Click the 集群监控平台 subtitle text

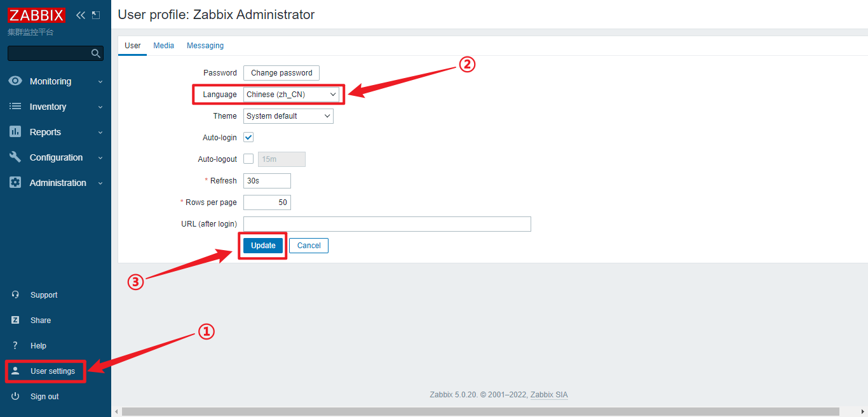(31, 32)
